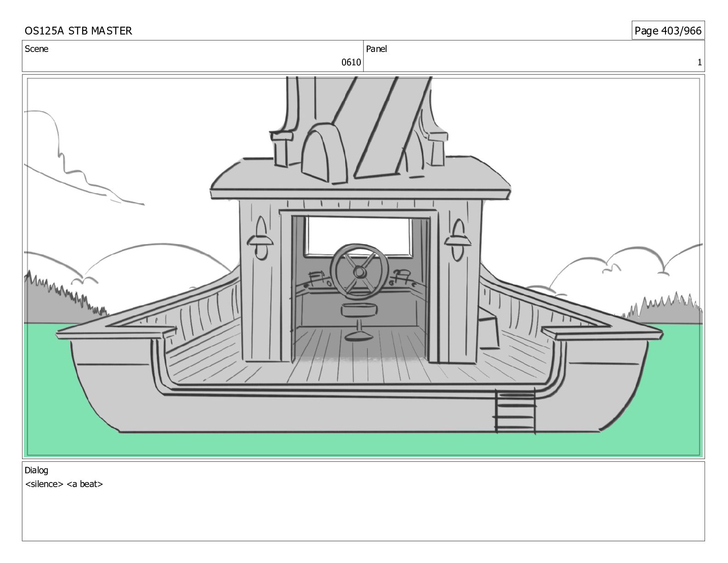
Task: Click the 'Panel' label
Action: tap(376, 49)
